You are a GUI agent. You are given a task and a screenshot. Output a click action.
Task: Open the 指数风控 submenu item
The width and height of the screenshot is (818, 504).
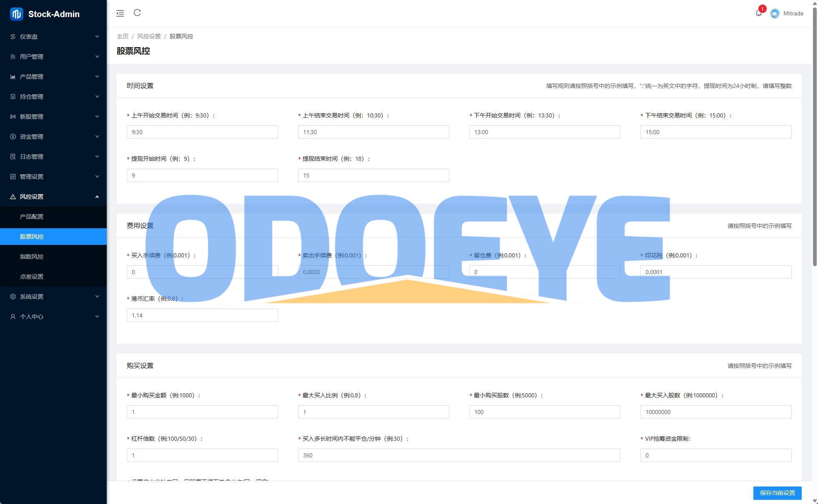click(x=32, y=257)
